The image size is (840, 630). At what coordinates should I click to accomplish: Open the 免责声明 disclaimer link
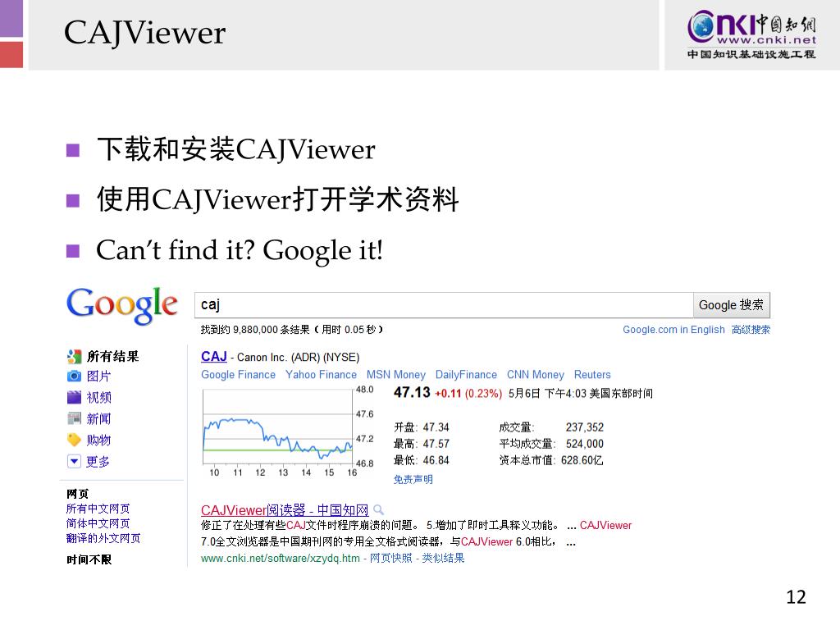[x=413, y=479]
